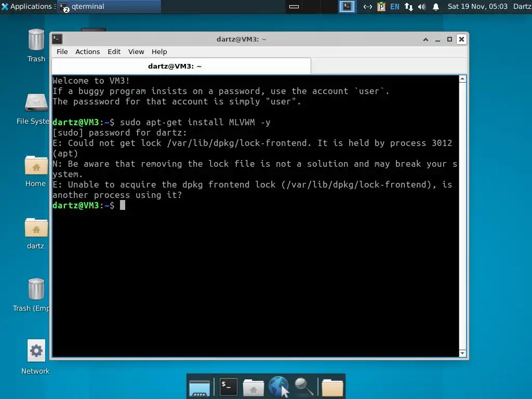Click the clipboard manager tray icon
The image size is (532, 399).
(x=381, y=6)
